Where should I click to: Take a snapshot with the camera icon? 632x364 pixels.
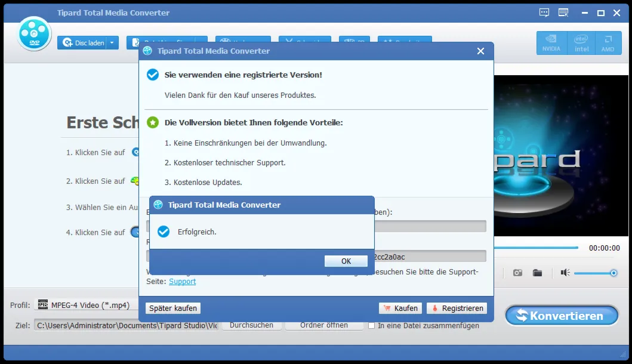pyautogui.click(x=517, y=273)
